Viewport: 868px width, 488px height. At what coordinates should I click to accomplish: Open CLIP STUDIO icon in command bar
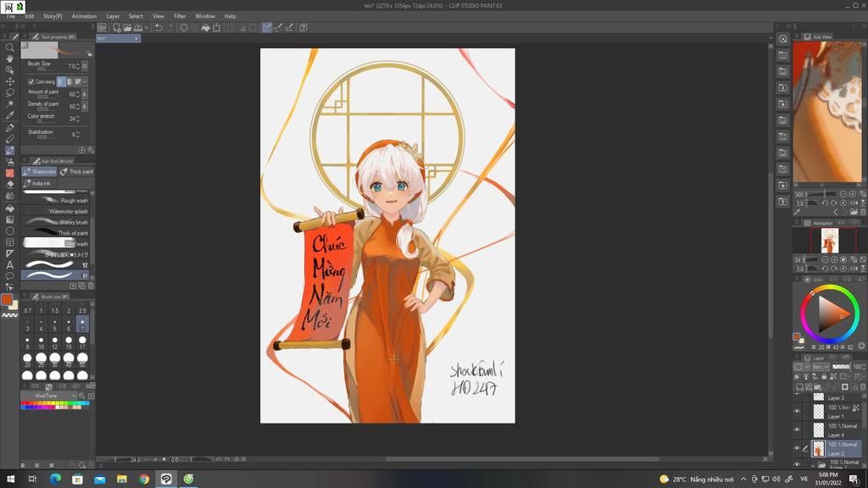coord(102,27)
